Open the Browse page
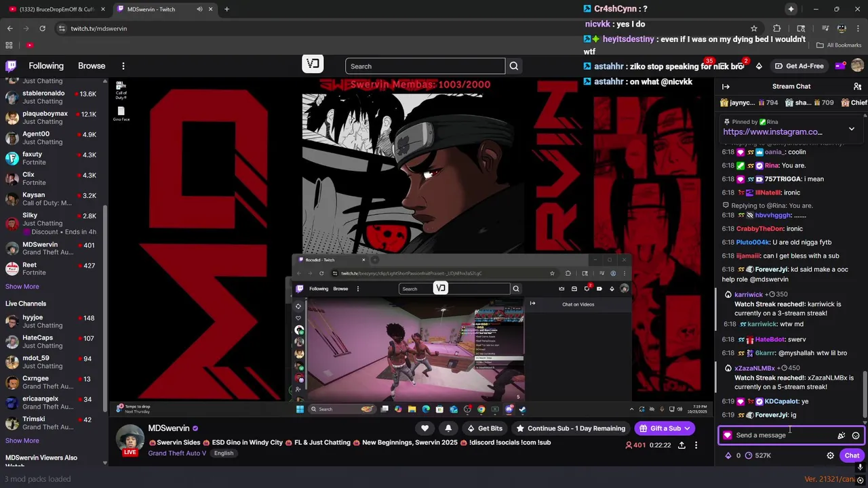 pyautogui.click(x=92, y=66)
